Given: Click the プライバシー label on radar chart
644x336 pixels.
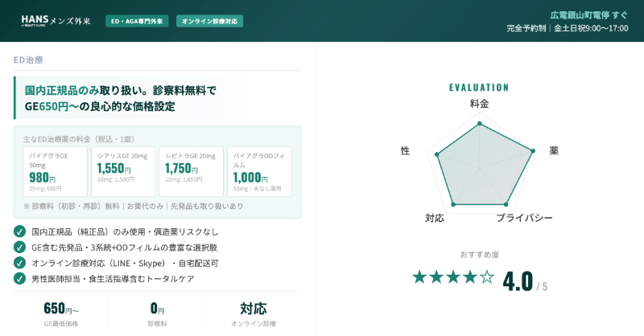Looking at the screenshot, I should point(524,218).
